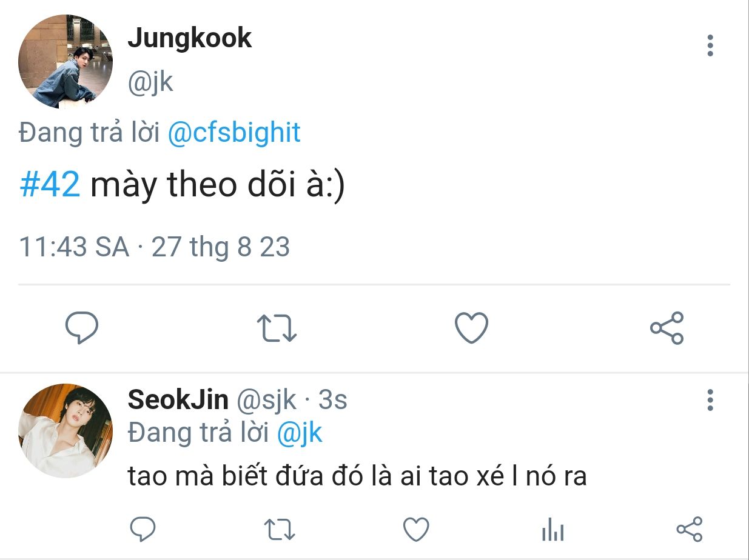Reply to SeokJin's tweet
This screenshot has height=560, width=749.
(143, 529)
